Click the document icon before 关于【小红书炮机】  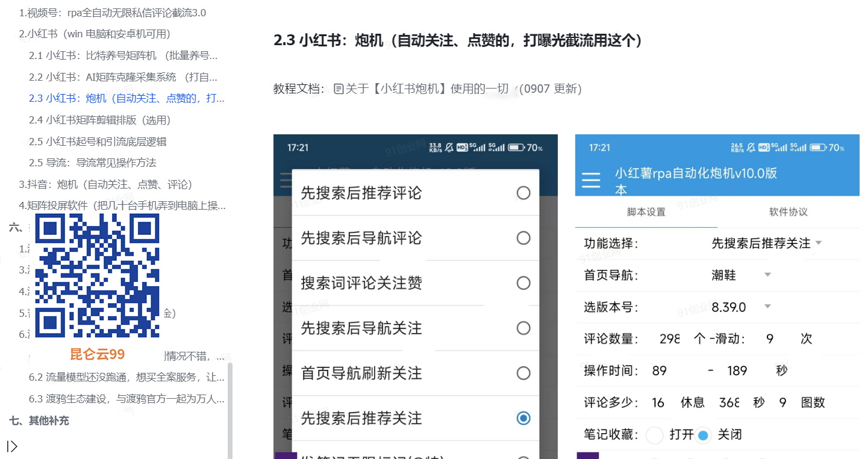tap(339, 89)
